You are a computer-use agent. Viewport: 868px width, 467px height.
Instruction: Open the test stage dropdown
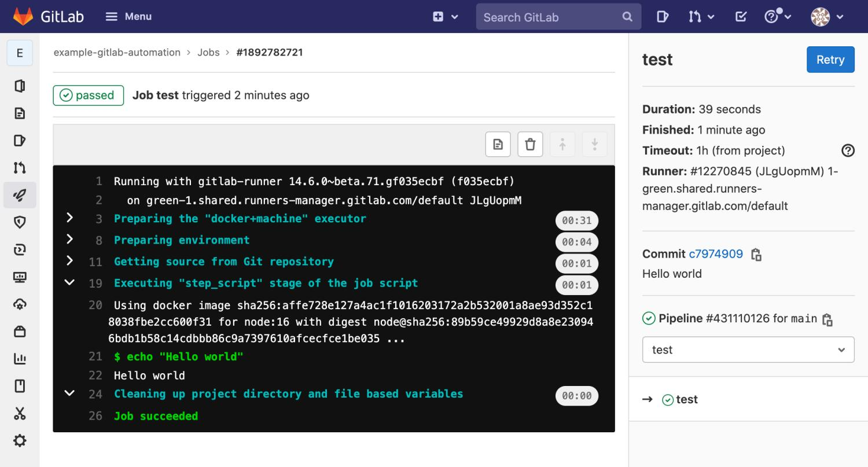[x=748, y=350]
